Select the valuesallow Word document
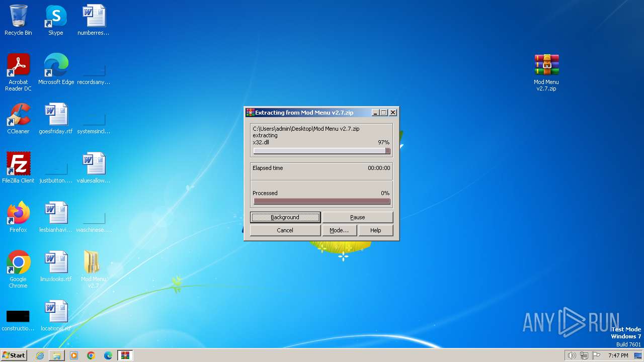The width and height of the screenshot is (644, 362). [94, 168]
